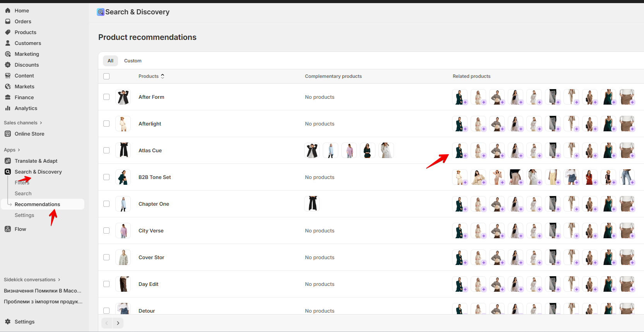Image resolution: width=644 pixels, height=332 pixels.
Task: Click the Settings gear icon at bottom
Action: click(8, 322)
